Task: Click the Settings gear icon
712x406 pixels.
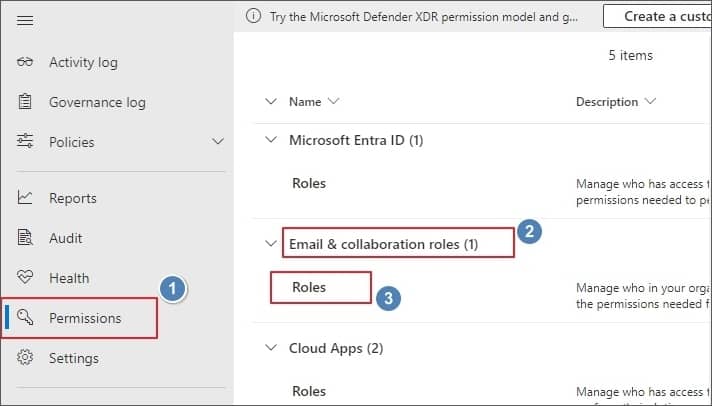Action: click(x=25, y=357)
